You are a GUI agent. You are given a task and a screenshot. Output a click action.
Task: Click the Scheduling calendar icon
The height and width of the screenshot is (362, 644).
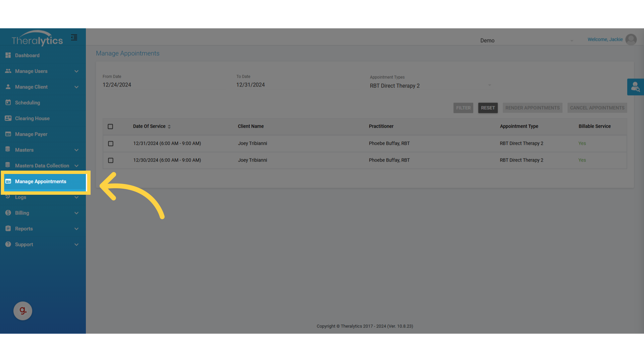tap(8, 103)
